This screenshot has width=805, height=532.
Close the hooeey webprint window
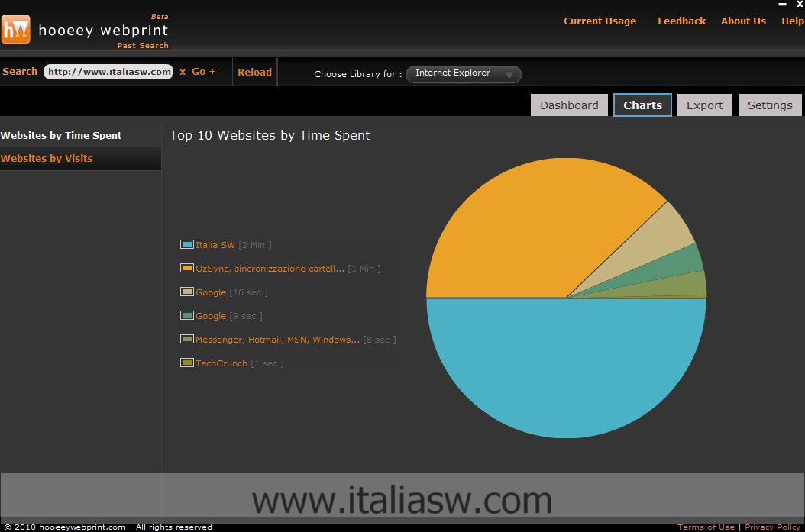(800, 4)
